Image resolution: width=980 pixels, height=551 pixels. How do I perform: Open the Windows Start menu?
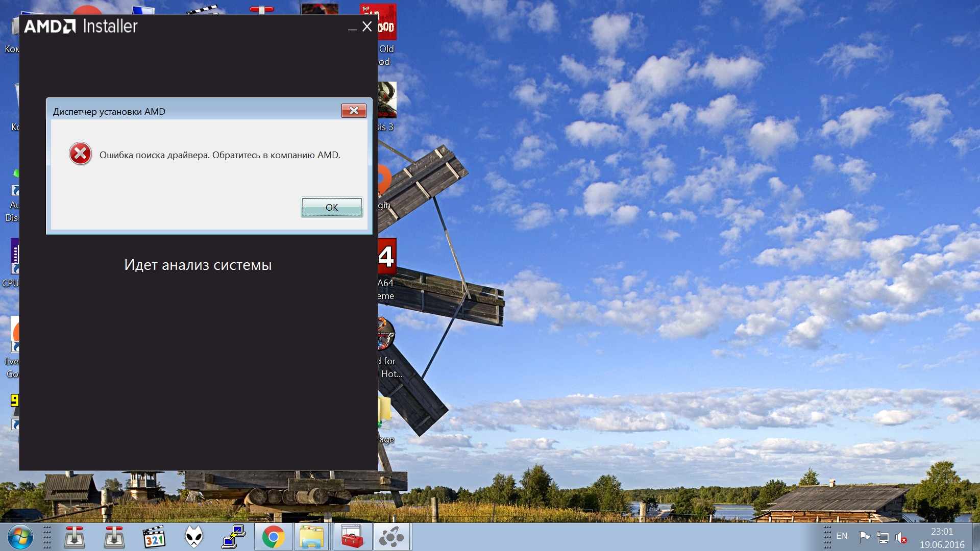point(20,537)
